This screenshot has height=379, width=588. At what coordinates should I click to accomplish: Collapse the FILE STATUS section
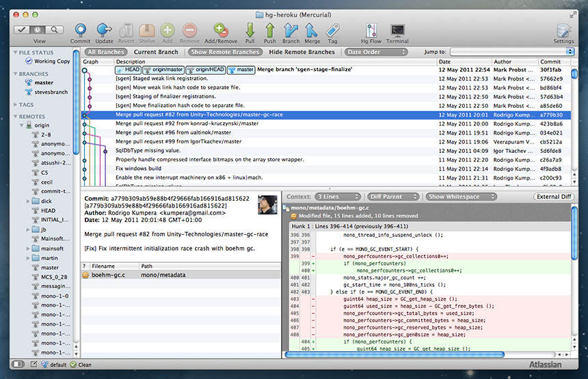coord(15,53)
